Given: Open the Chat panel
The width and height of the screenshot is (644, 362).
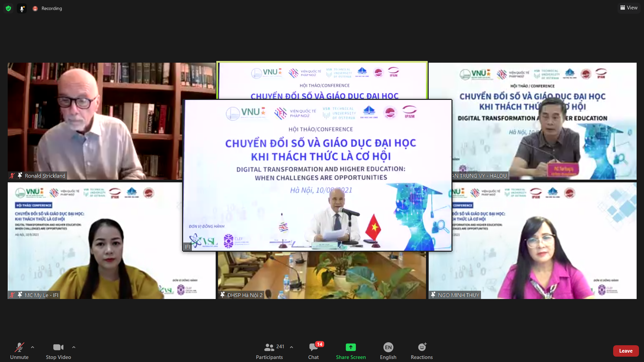Looking at the screenshot, I should pyautogui.click(x=314, y=351).
